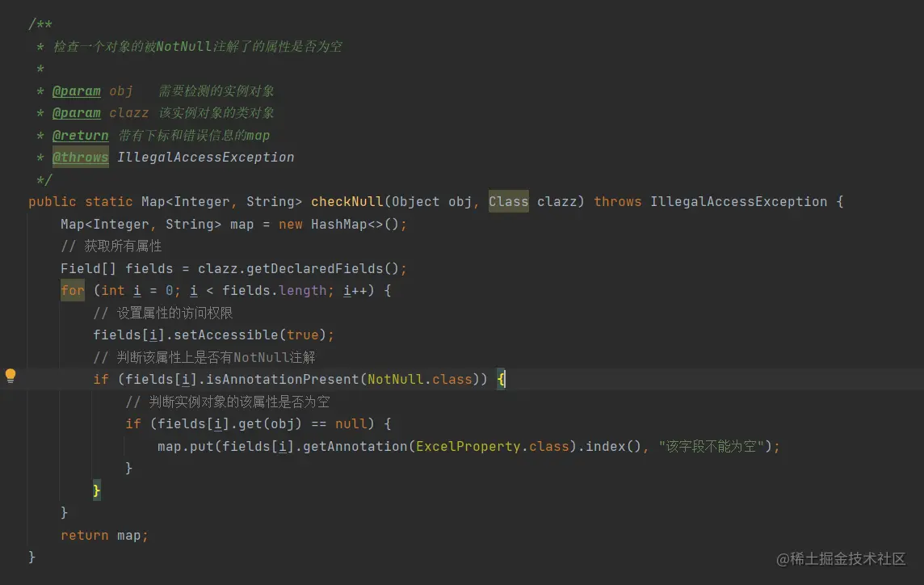Click comment '// 设置属性的访问权限'
924x585 pixels.
pos(162,314)
